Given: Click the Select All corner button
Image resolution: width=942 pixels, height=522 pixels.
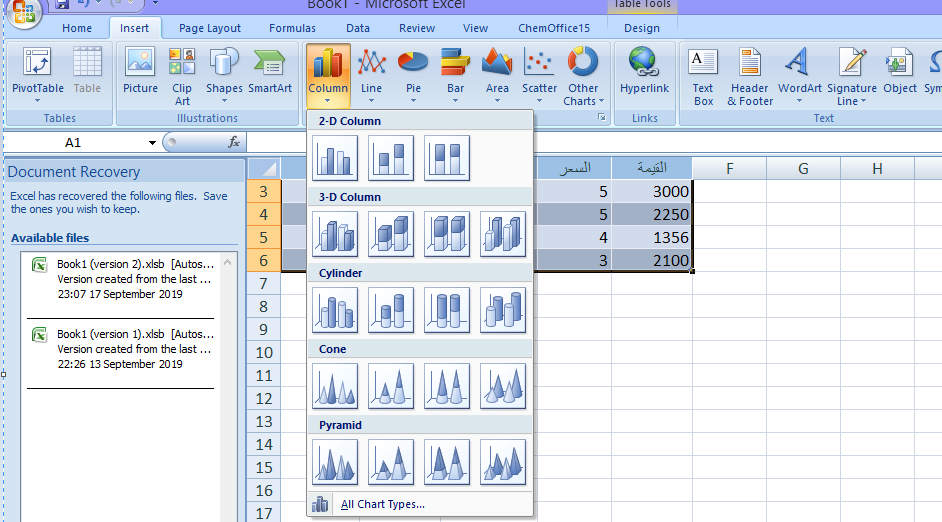Looking at the screenshot, I should [264, 168].
